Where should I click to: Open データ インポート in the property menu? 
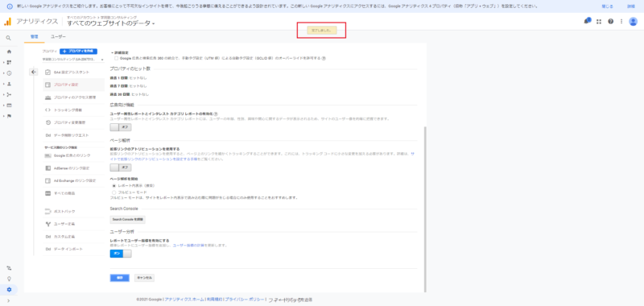(68, 250)
